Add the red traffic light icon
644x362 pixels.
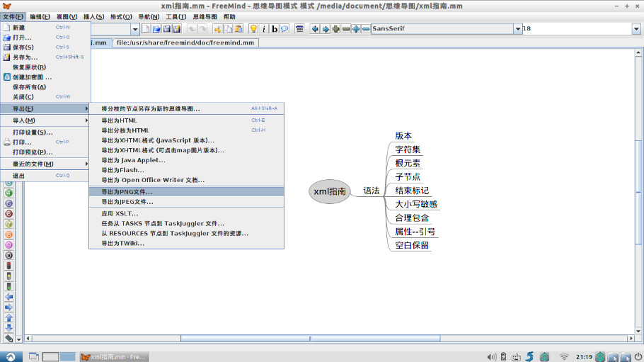click(x=8, y=266)
